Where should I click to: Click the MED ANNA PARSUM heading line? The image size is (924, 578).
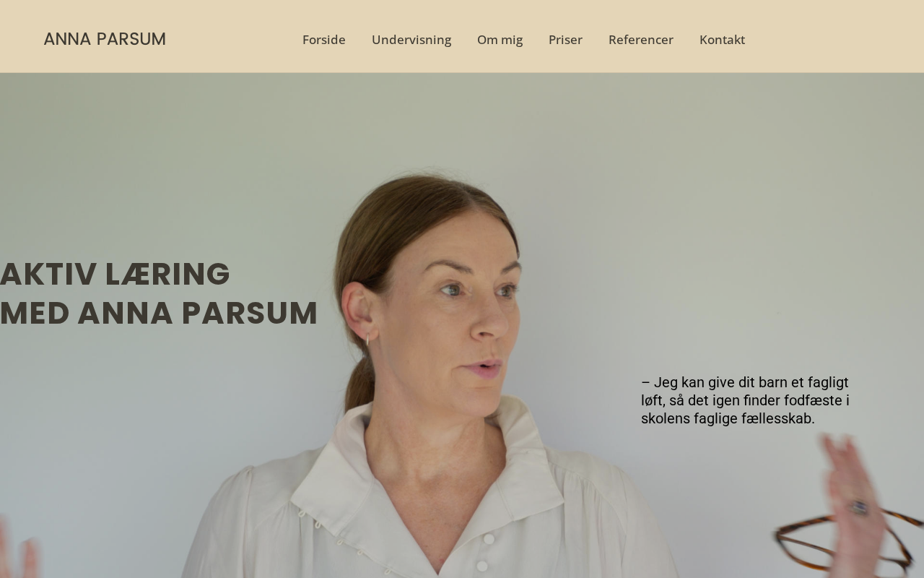159,314
